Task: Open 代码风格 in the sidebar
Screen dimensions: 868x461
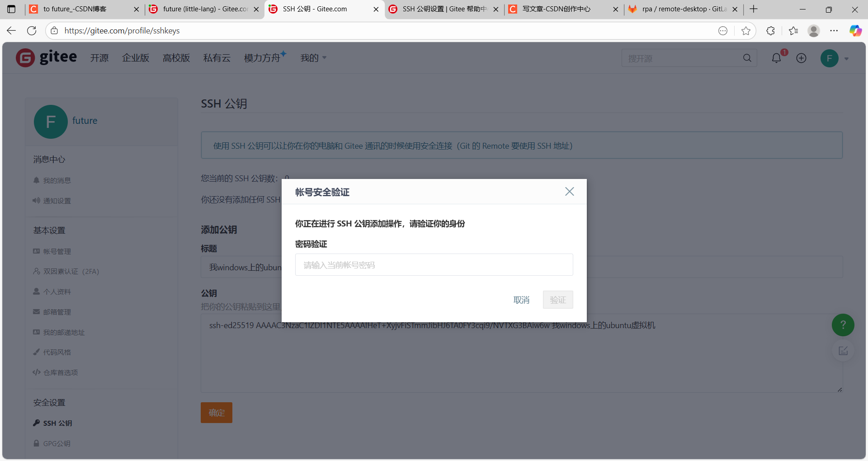Action: [57, 352]
